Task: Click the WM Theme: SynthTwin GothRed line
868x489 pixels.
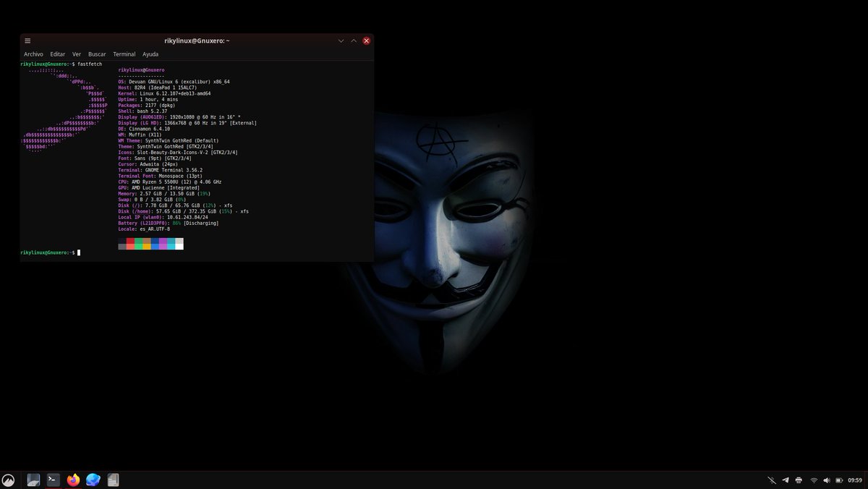Action: pyautogui.click(x=168, y=140)
